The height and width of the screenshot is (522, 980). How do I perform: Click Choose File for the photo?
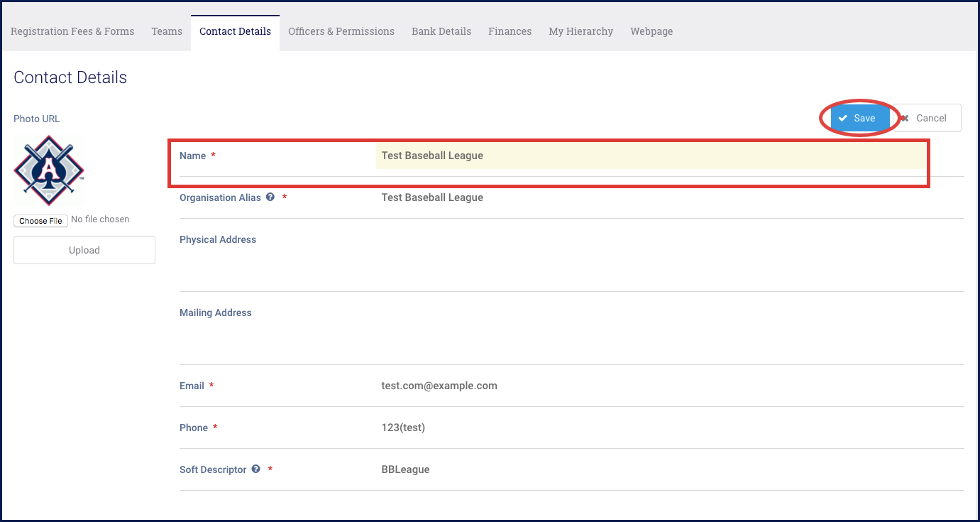(x=41, y=221)
